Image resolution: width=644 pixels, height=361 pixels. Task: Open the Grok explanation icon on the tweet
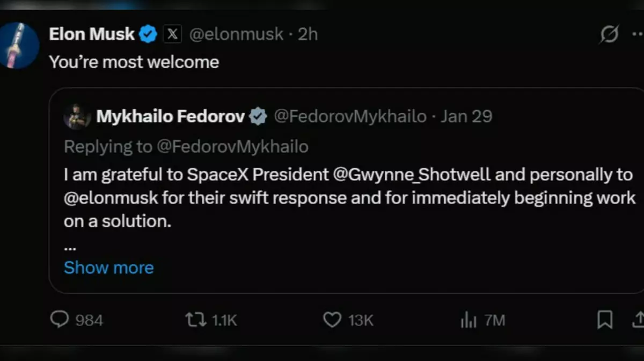[x=609, y=34]
